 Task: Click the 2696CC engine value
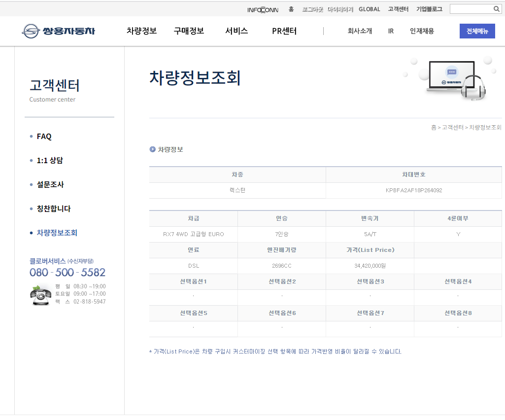282,266
